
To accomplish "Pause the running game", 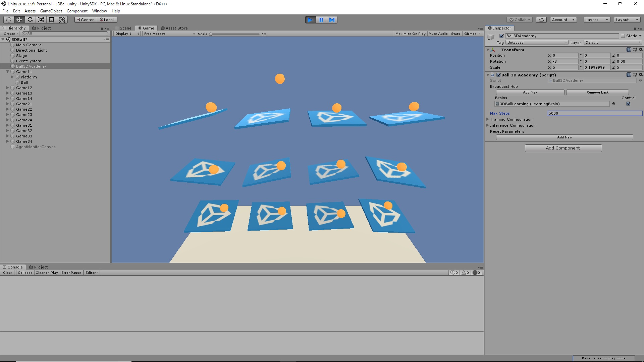I will (321, 20).
